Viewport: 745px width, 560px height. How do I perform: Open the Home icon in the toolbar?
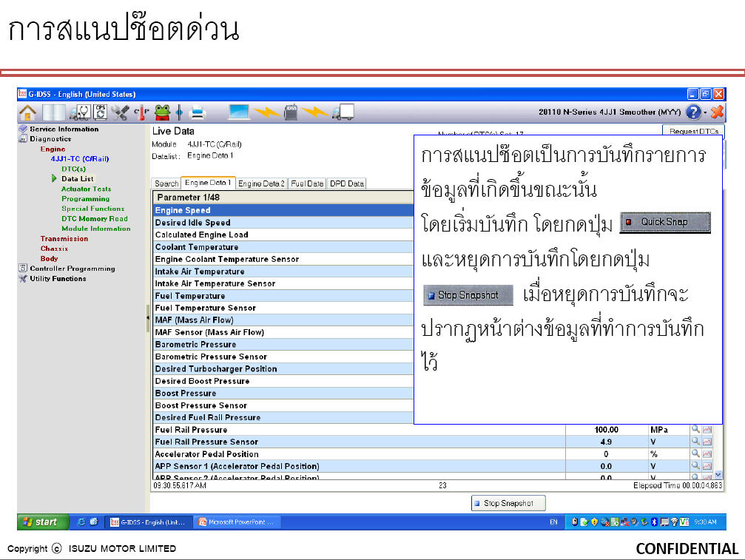[x=27, y=112]
